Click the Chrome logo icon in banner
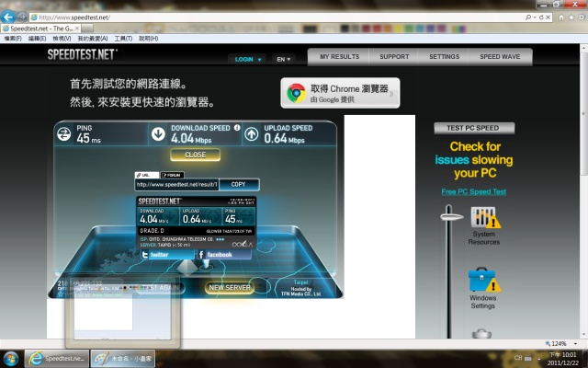Viewport: 588px width, 368px height. tap(296, 93)
